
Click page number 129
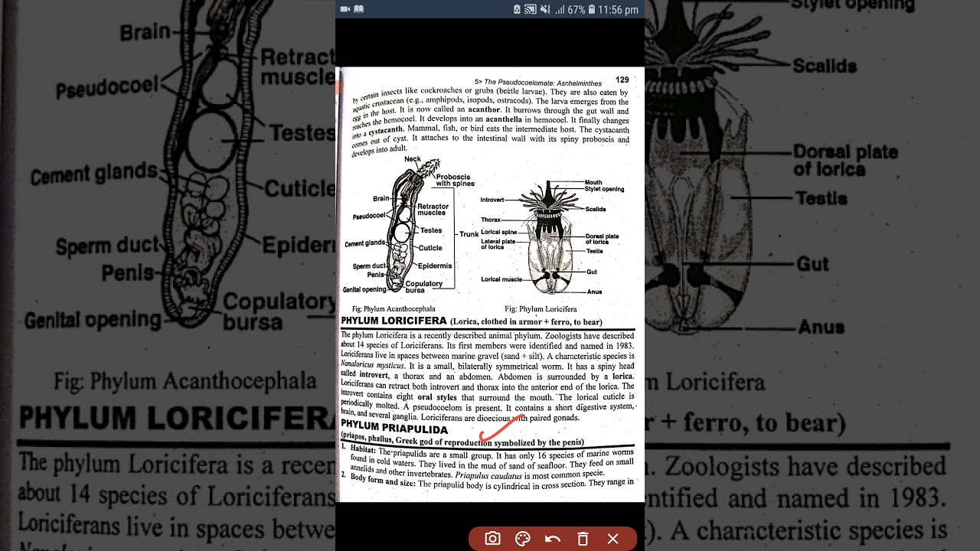tap(622, 80)
